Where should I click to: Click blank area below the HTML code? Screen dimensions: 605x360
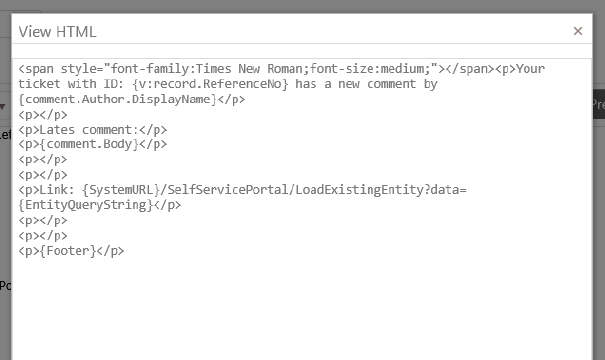(302, 309)
